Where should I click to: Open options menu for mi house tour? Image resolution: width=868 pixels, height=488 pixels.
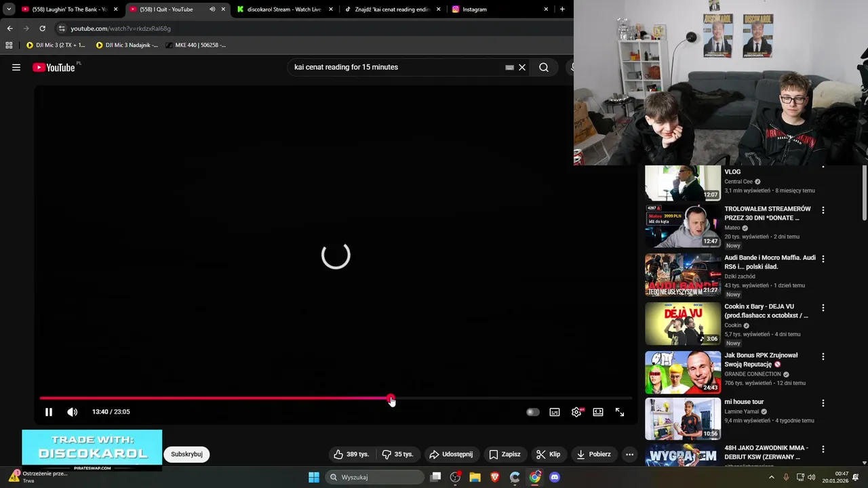tap(823, 403)
